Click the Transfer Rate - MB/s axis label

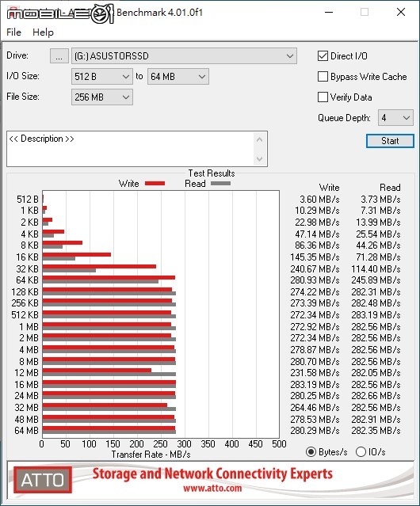tap(151, 455)
